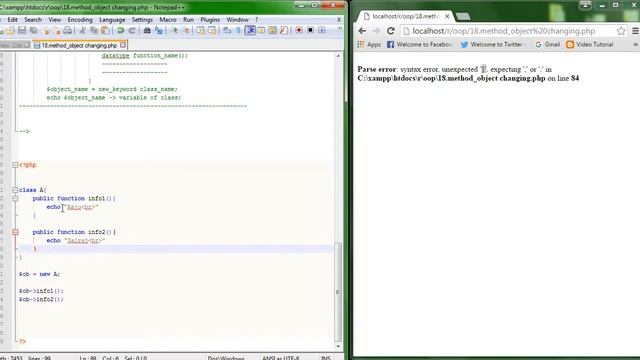
Task: Open the Apps bookmark shortcut
Action: pos(369,44)
